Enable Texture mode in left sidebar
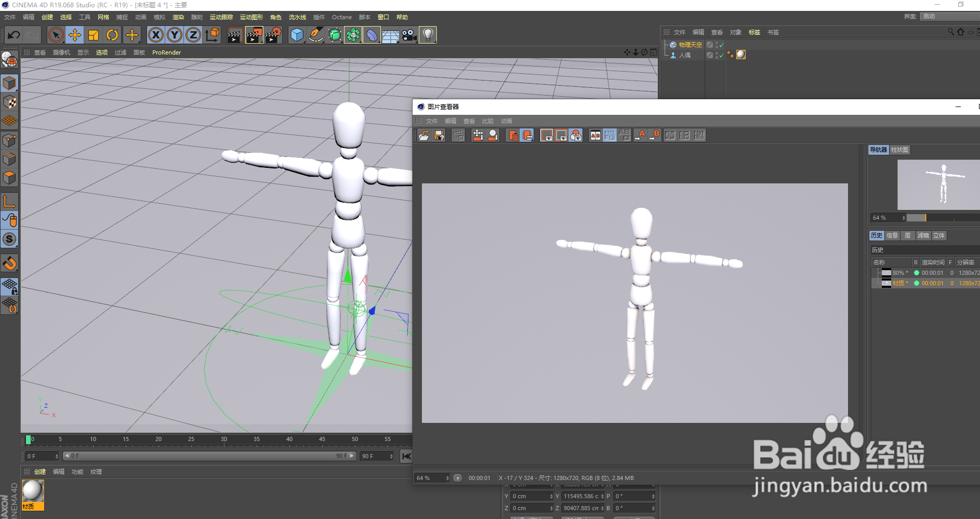Screen dimensions: 980x519 pos(9,102)
